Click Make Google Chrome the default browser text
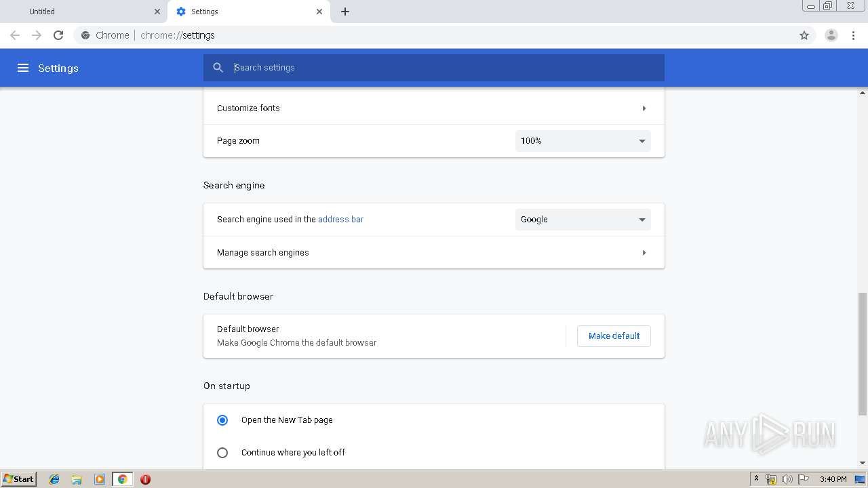Viewport: 868px width, 488px height. 296,343
